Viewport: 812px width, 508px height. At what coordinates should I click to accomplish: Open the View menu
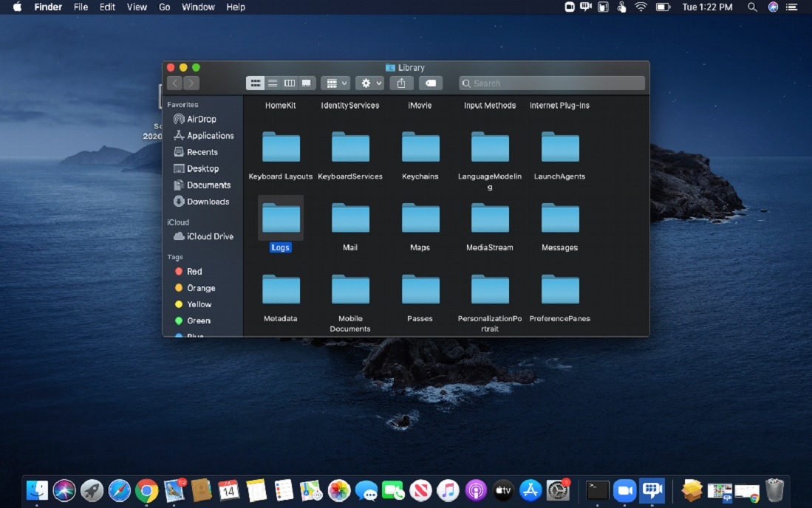[x=137, y=7]
